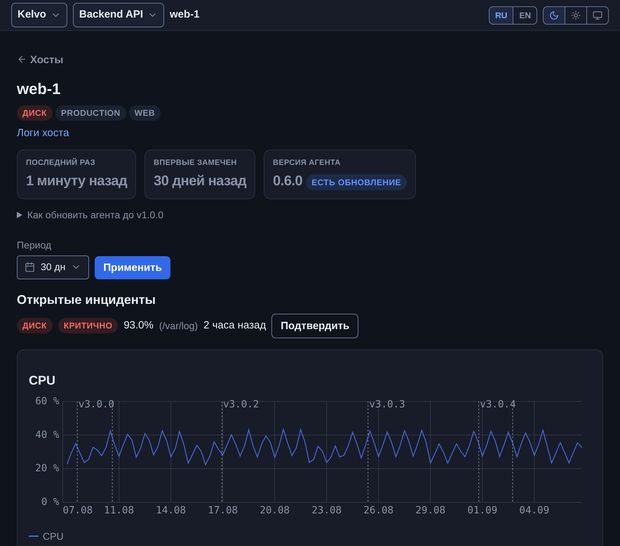The image size is (620, 546).
Task: Open Логи хоста link
Action: (x=43, y=132)
